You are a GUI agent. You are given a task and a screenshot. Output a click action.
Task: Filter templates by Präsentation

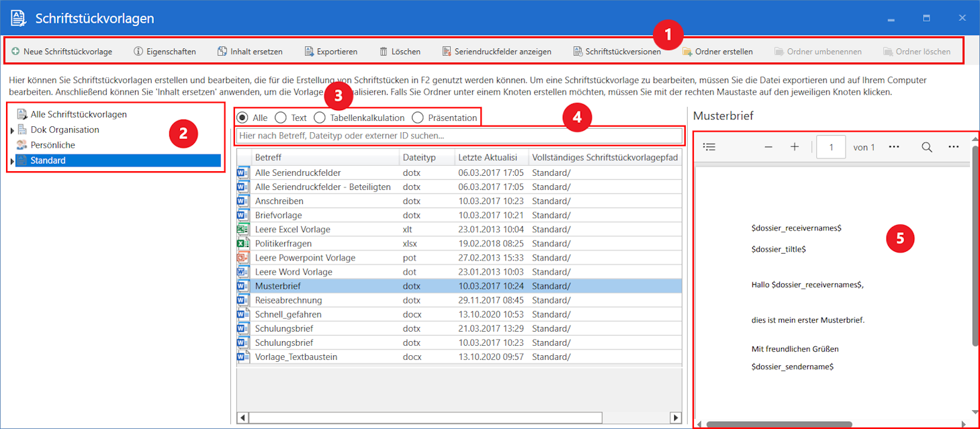418,117
